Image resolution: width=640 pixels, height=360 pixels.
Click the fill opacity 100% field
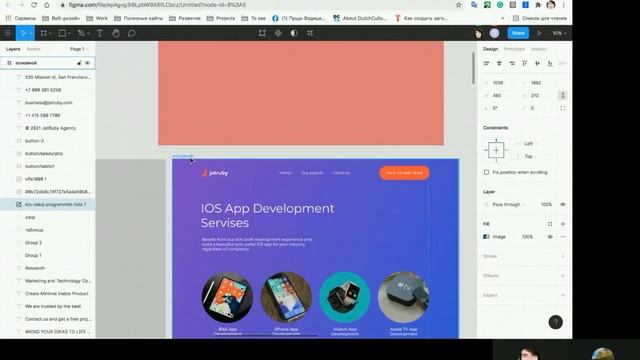(x=527, y=237)
